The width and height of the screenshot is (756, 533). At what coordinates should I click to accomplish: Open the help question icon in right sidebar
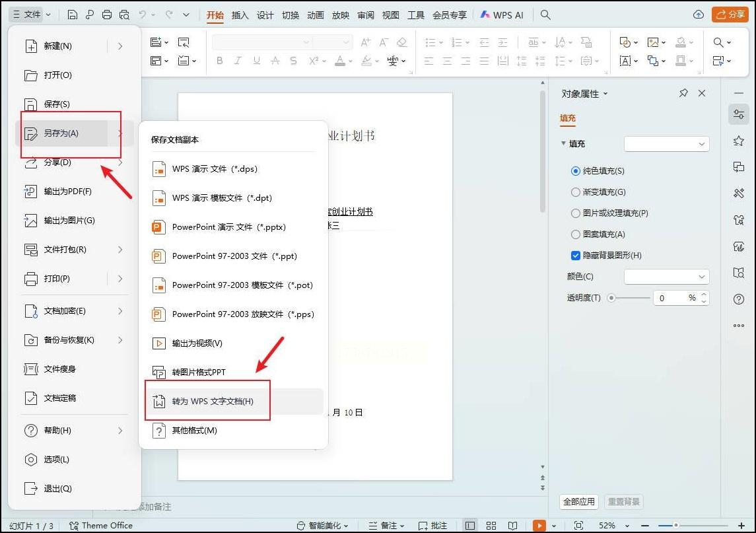pyautogui.click(x=739, y=299)
